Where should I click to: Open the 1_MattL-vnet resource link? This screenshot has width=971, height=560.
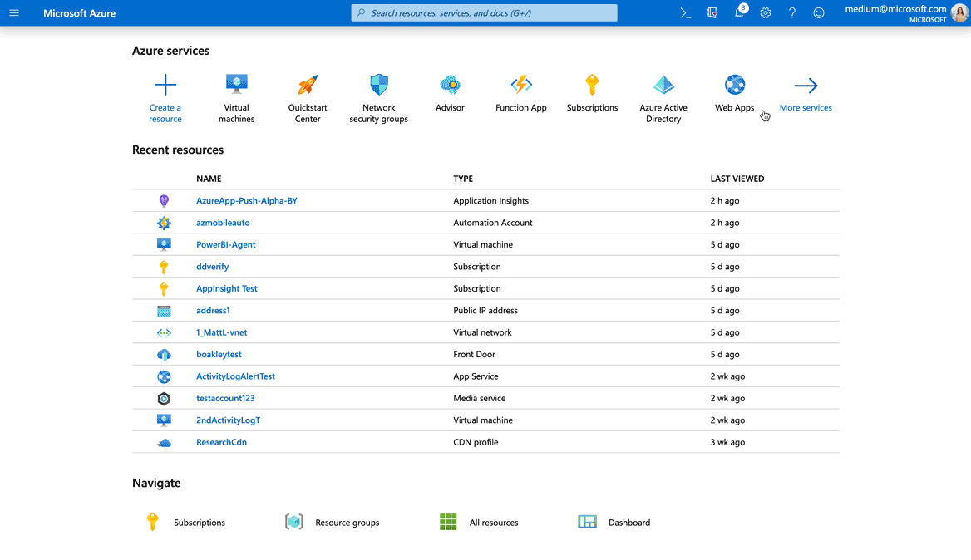click(222, 332)
